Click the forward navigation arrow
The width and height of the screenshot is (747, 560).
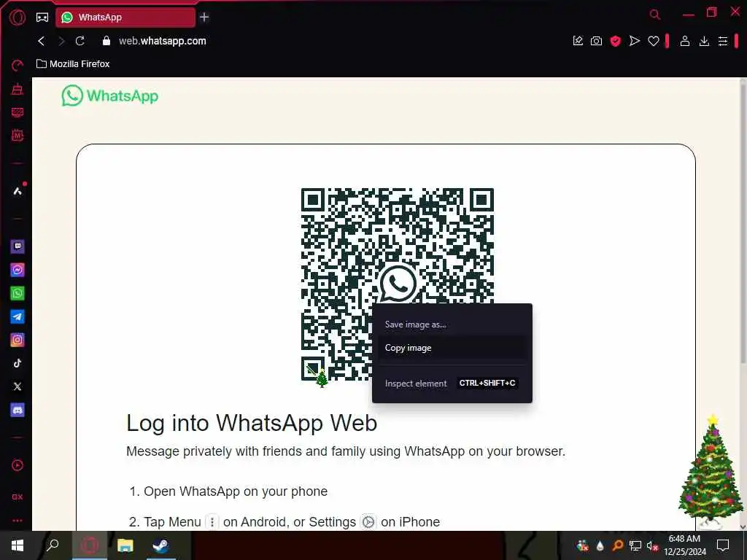point(61,41)
